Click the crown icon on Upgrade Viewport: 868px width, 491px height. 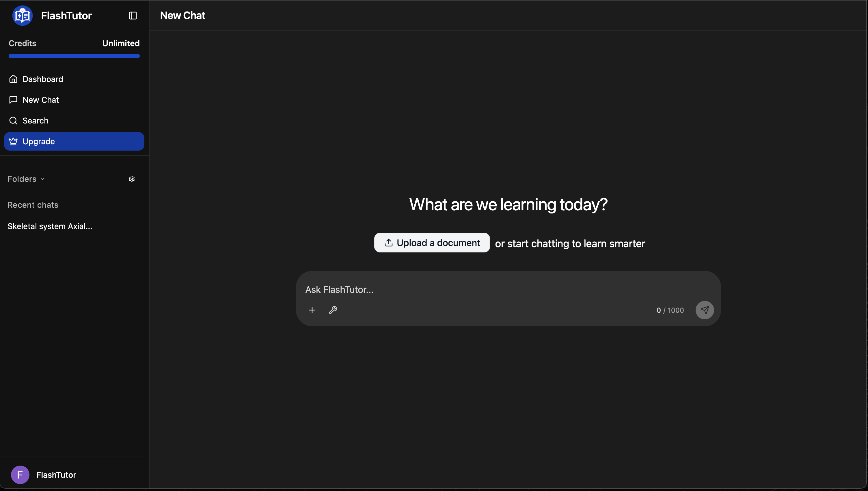pos(13,141)
